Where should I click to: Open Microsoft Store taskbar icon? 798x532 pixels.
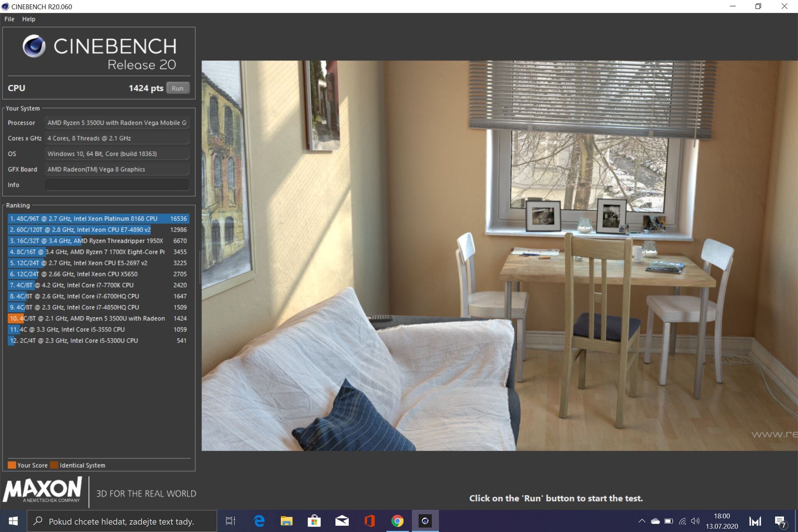click(x=314, y=521)
